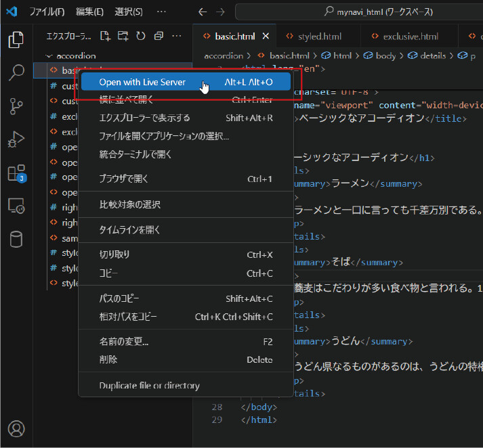The width and height of the screenshot is (483, 448).
Task: Choose エクスプローラーで表示する
Action: point(186,118)
